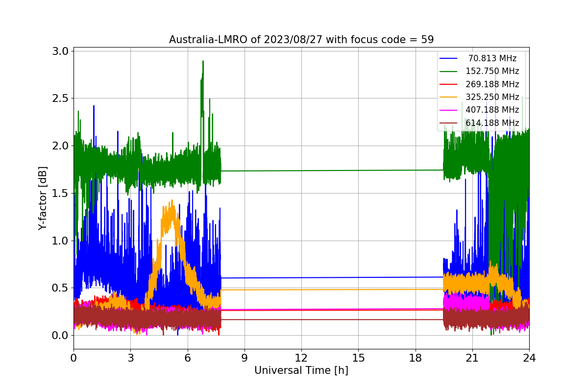Select the 614.188 MHz legend label
The height and width of the screenshot is (392, 588).
tap(492, 122)
